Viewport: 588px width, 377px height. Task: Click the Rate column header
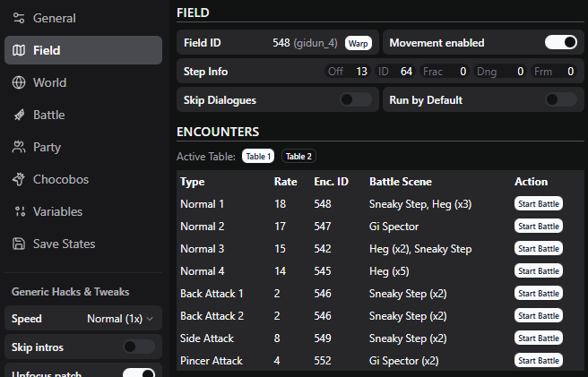pyautogui.click(x=285, y=182)
